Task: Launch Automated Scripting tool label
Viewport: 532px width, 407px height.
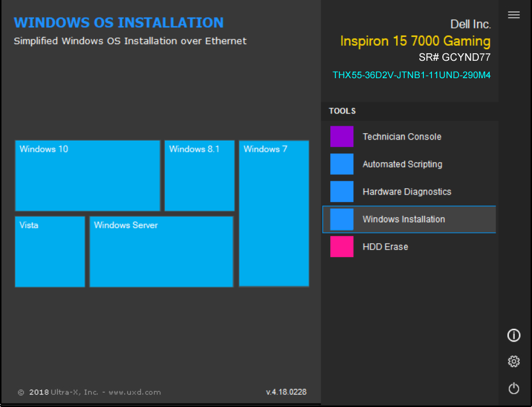Action: coord(402,164)
